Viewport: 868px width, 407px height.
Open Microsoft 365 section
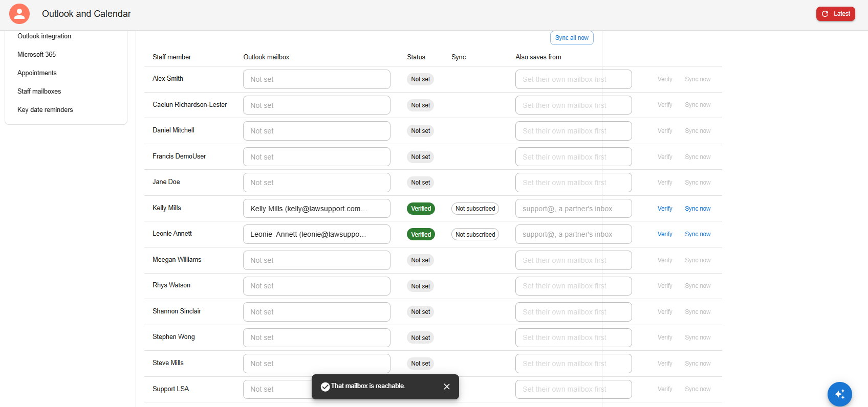(36, 55)
